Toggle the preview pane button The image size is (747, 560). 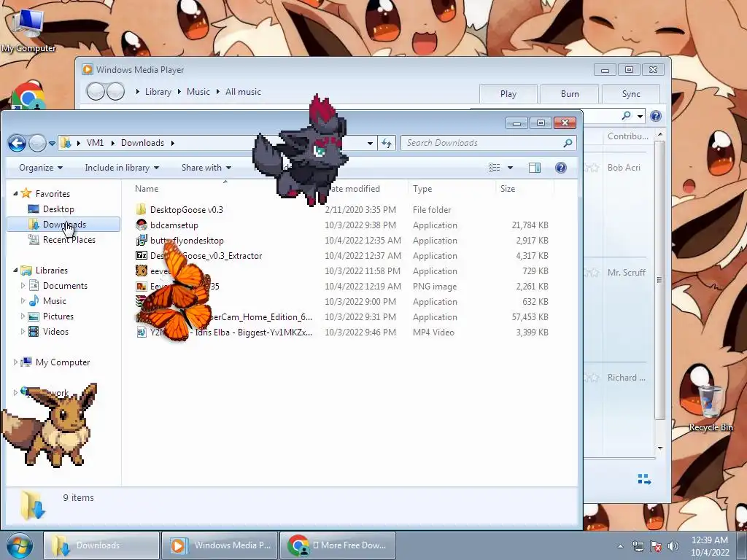535,168
